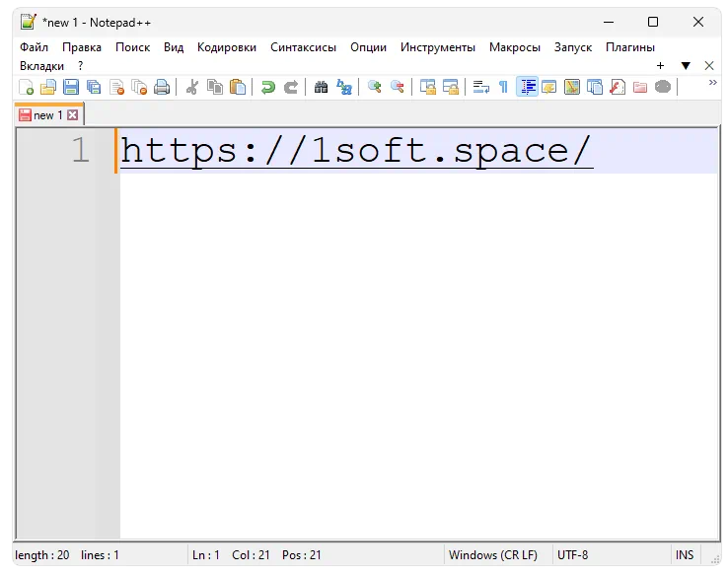Show all characters pilcrow icon
The width and height of the screenshot is (728, 575).
pos(503,87)
